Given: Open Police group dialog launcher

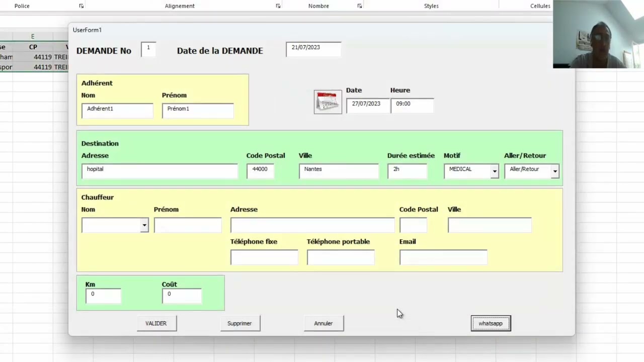Looking at the screenshot, I should point(82,6).
